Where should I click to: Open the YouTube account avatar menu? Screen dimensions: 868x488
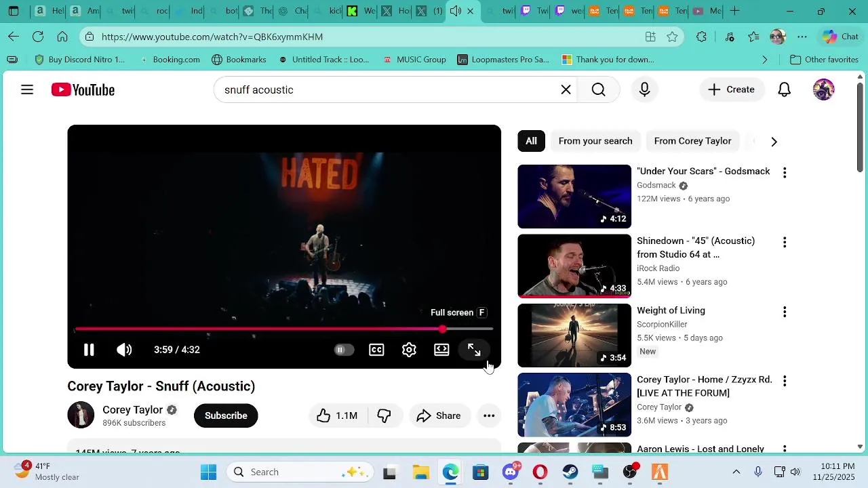coord(823,89)
